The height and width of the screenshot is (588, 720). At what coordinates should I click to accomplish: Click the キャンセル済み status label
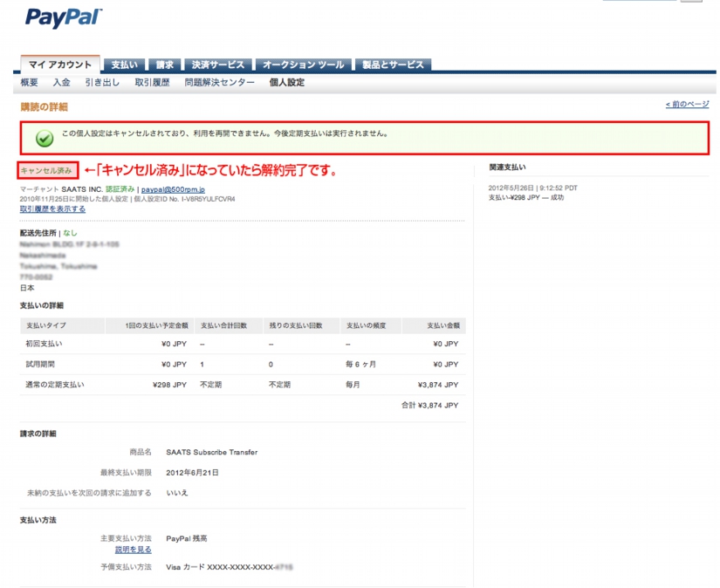click(47, 170)
